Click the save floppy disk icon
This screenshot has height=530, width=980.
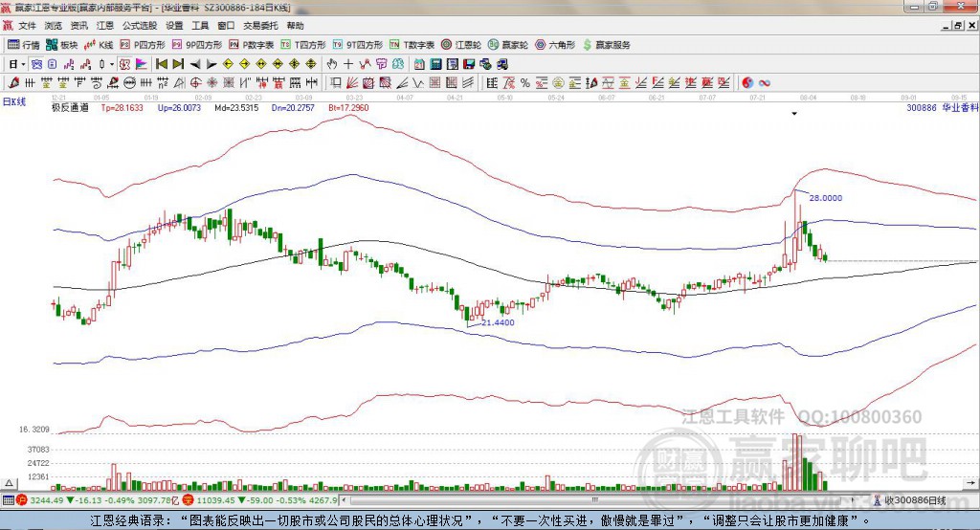[x=469, y=64]
